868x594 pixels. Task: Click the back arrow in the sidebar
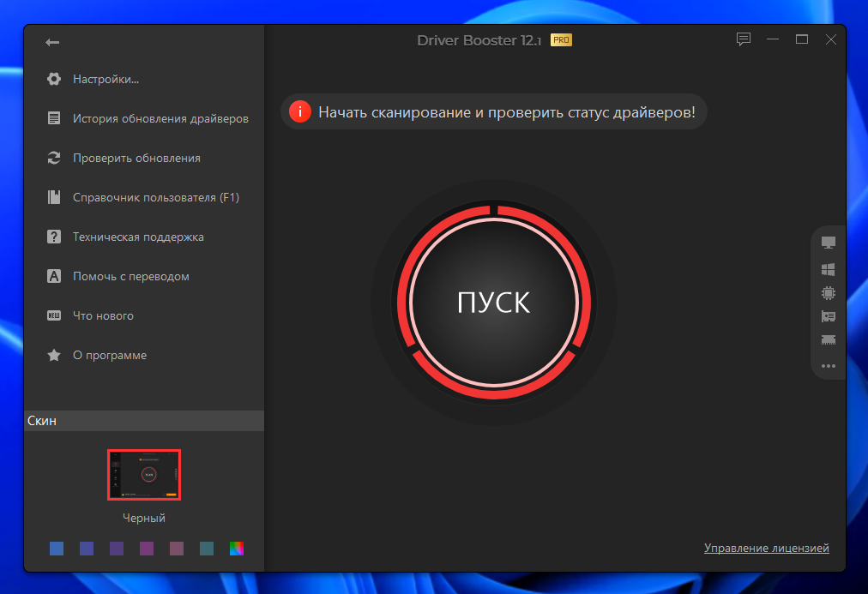click(51, 41)
